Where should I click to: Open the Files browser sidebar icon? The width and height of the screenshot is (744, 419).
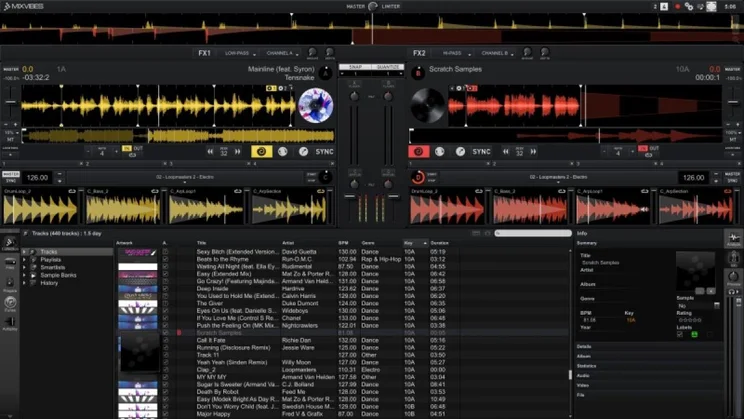tap(10, 265)
